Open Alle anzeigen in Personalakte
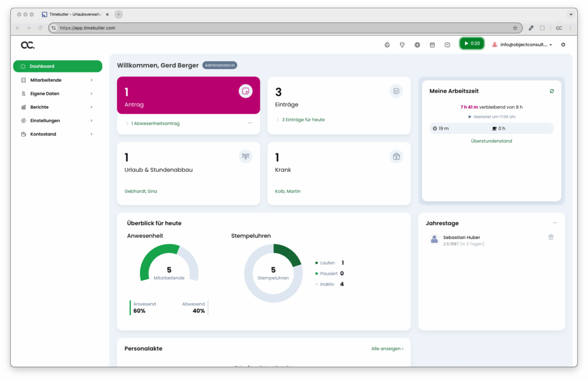Screen dimensions: 588x380 [387, 349]
